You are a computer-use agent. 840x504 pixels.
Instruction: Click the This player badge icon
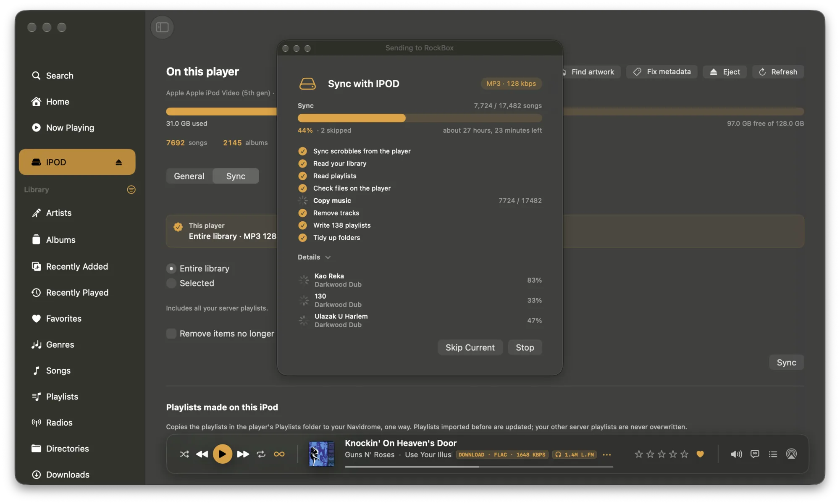tap(178, 227)
